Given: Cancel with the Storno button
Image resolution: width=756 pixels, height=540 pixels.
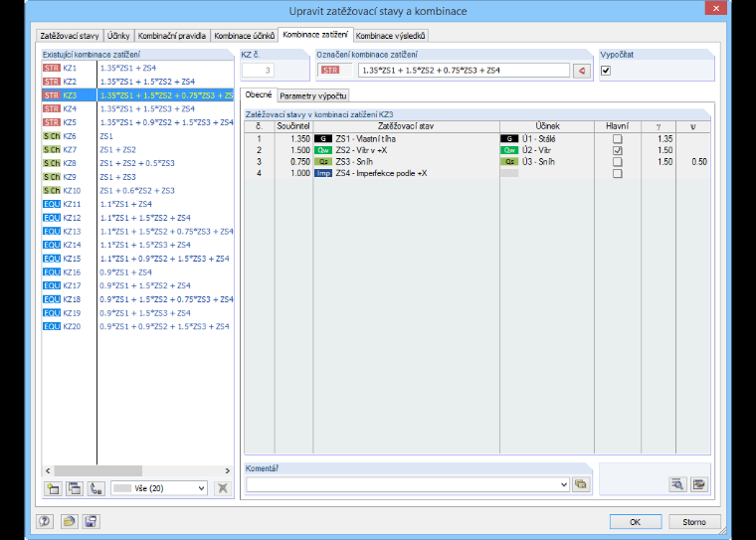Looking at the screenshot, I should click(x=694, y=522).
